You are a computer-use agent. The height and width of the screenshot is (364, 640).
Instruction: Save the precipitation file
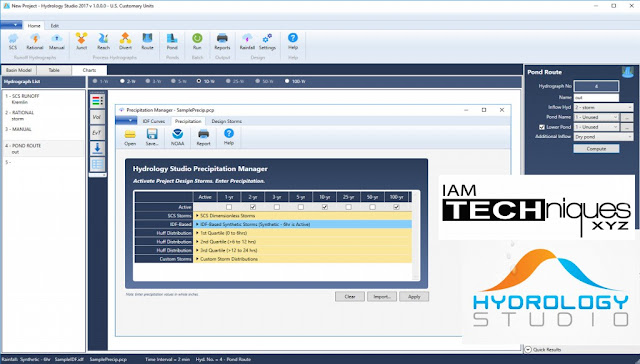click(152, 137)
